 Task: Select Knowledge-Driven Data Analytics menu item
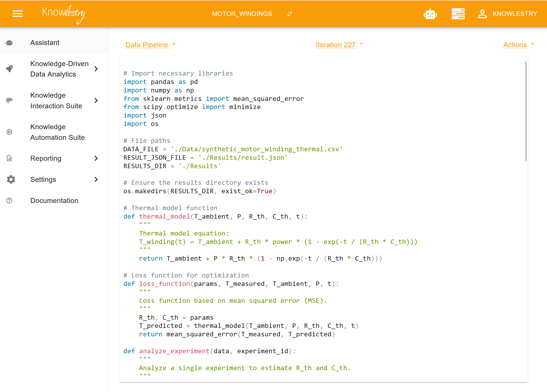pyautogui.click(x=54, y=69)
